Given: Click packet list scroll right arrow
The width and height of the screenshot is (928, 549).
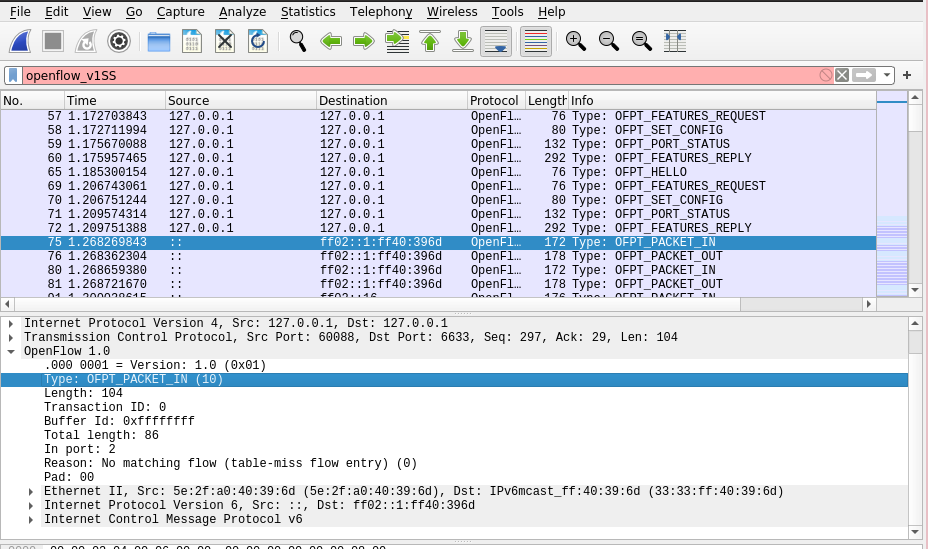Looking at the screenshot, I should pos(869,304).
